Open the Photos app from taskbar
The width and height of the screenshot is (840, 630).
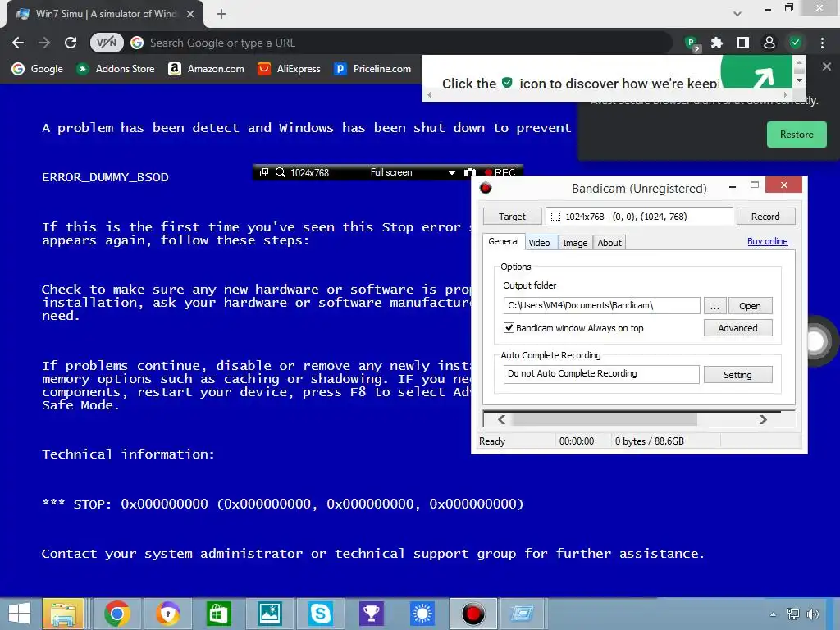coord(269,614)
